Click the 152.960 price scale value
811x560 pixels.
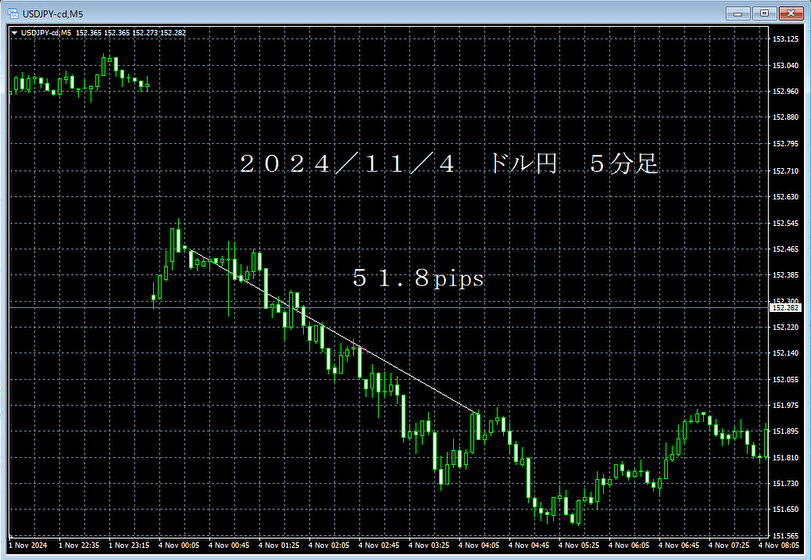(x=785, y=92)
